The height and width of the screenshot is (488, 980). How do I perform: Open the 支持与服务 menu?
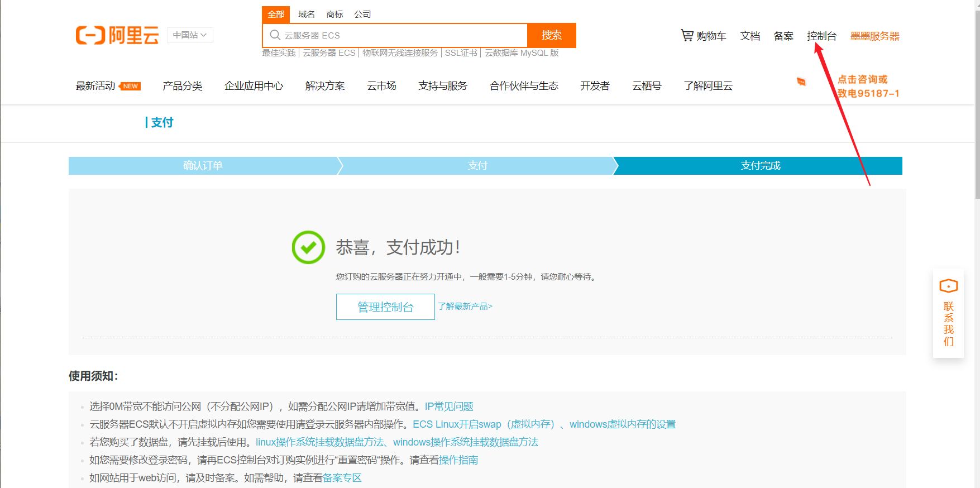443,86
